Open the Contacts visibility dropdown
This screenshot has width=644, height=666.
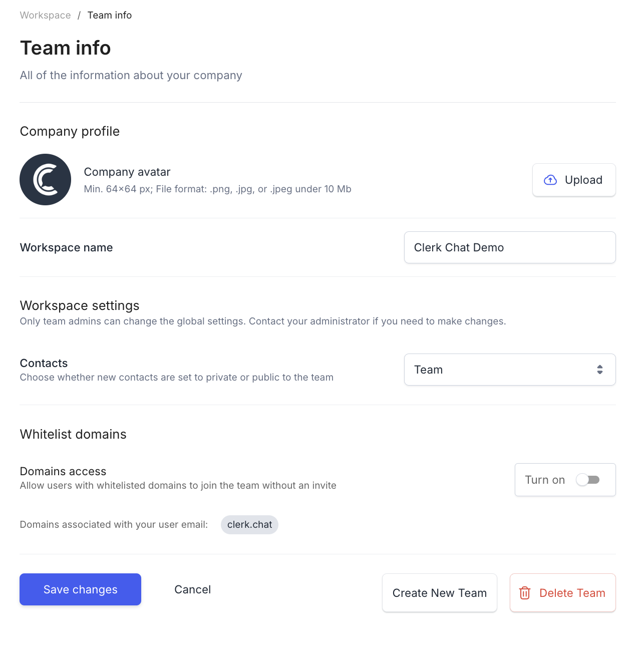[x=509, y=370]
